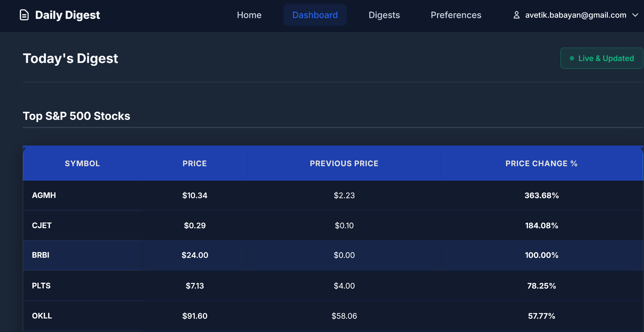Click the Price Change % column header
This screenshot has width=644, height=332.
click(541, 163)
